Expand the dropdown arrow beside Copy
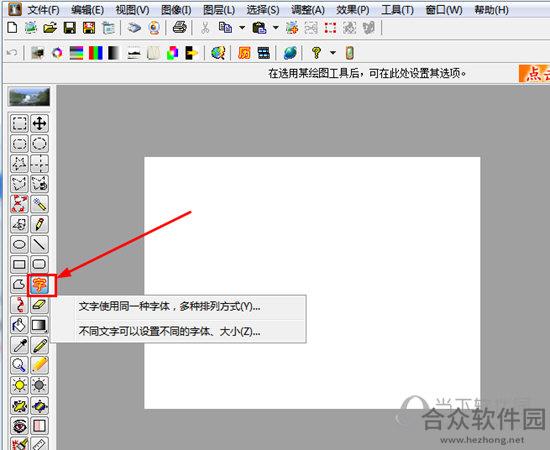The height and width of the screenshot is (450, 550). coord(242,27)
